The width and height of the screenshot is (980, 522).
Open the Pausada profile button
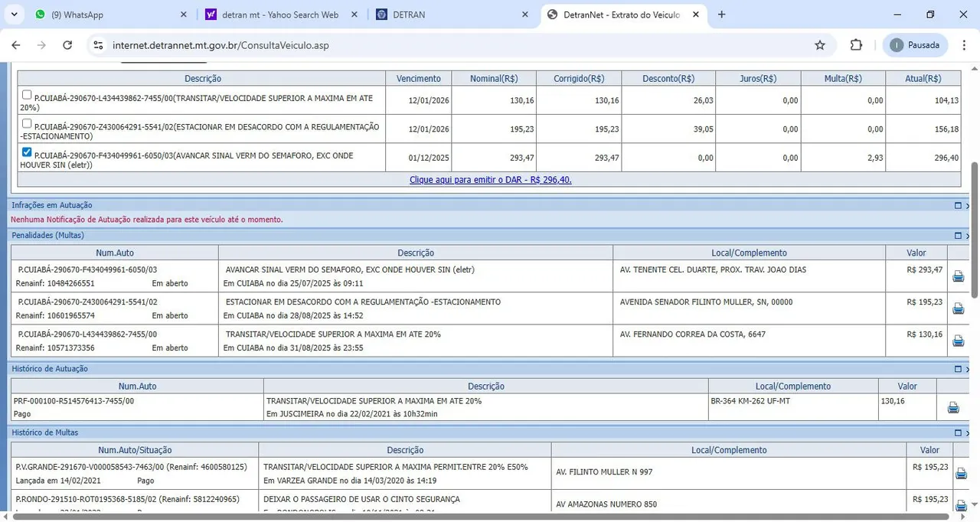click(915, 45)
